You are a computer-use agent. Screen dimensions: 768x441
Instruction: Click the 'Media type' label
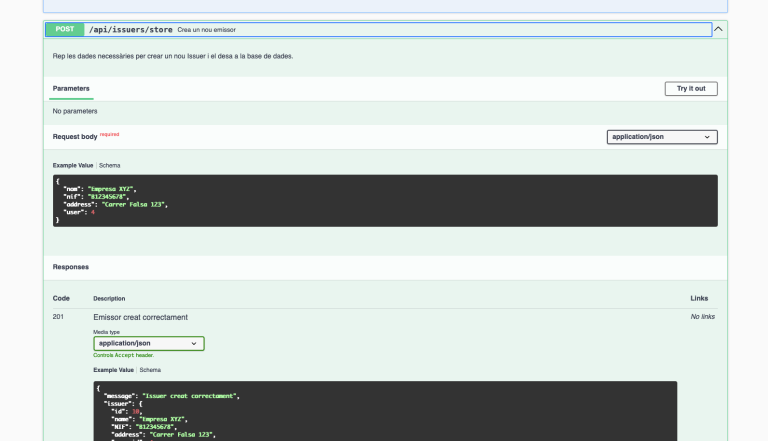[x=106, y=332]
